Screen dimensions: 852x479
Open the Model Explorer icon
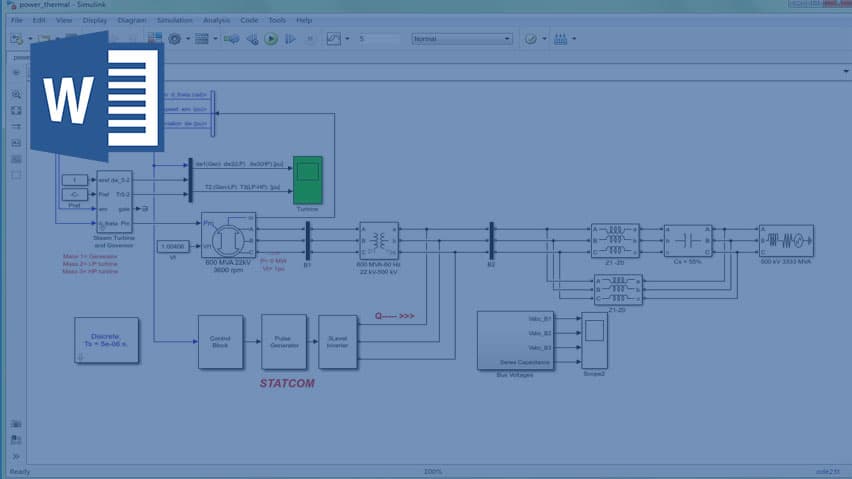pyautogui.click(x=202, y=39)
